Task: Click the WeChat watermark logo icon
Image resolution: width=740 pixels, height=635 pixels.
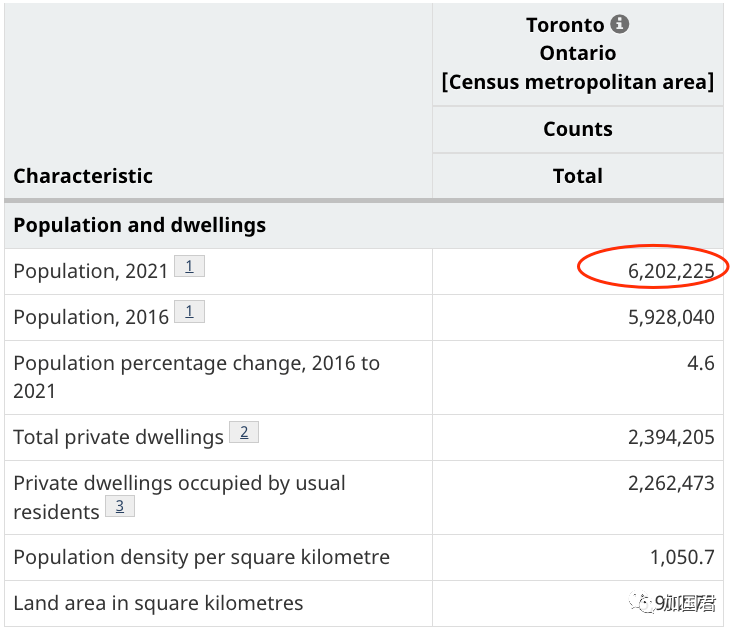Action: tap(638, 601)
